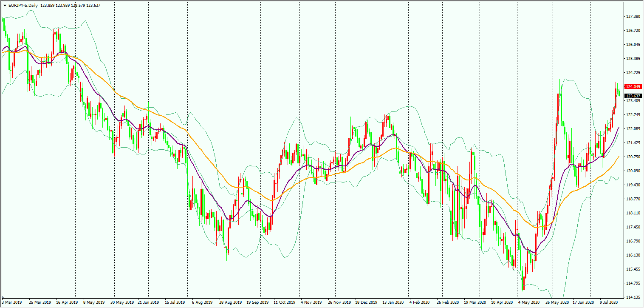
Task: Click the 119.430 price axis label
Action: pos(633,185)
